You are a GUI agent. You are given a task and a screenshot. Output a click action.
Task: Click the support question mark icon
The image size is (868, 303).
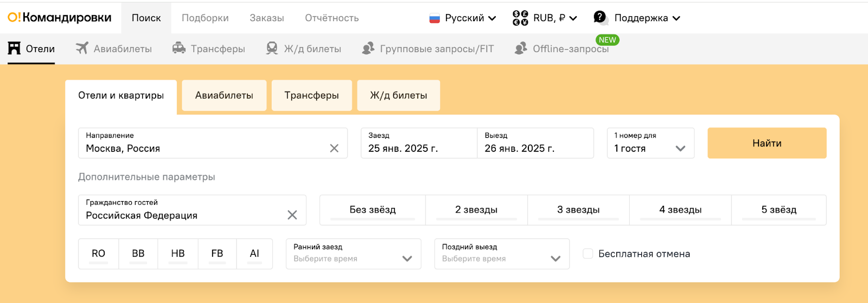point(600,17)
